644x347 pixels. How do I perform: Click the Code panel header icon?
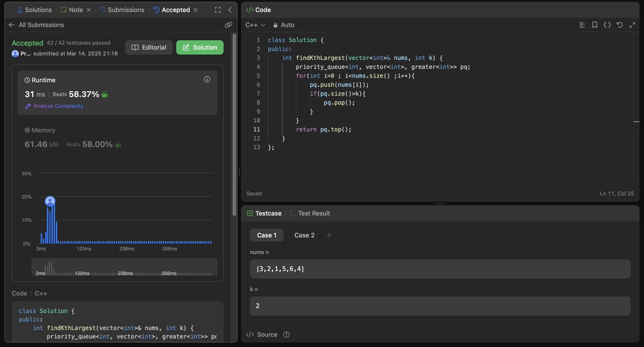click(250, 10)
